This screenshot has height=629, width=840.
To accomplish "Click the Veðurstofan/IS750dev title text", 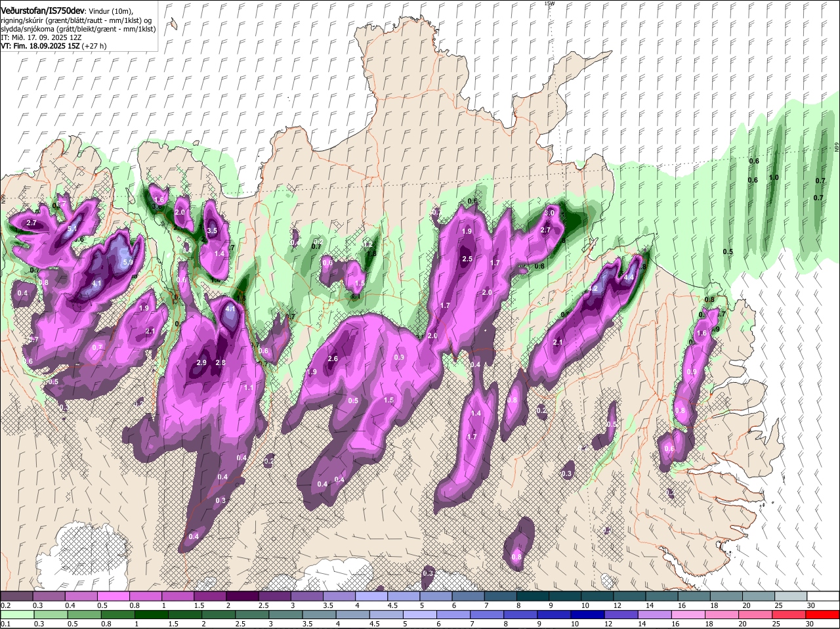I will (x=42, y=11).
